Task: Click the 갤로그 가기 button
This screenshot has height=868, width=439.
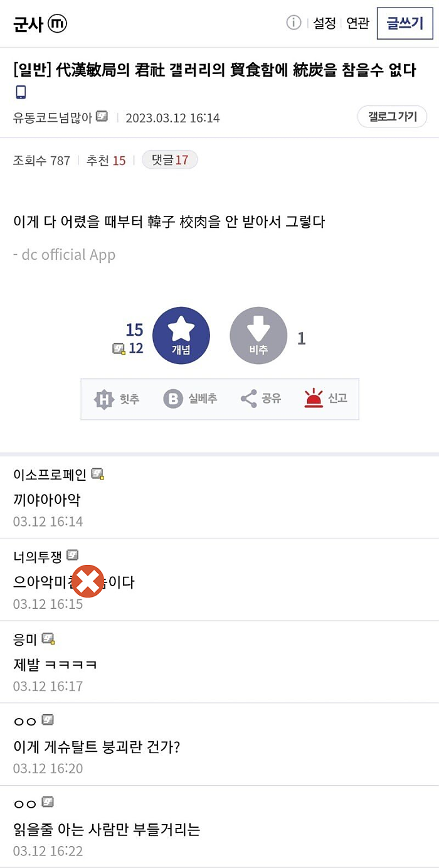Action: point(392,117)
